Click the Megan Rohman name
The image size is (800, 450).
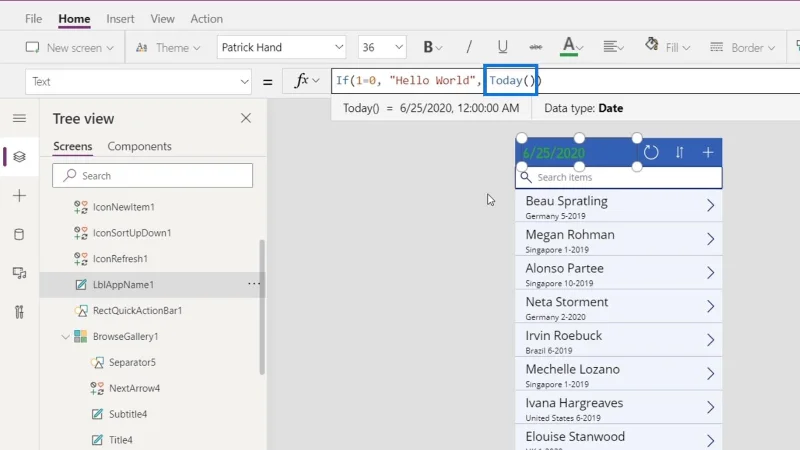click(570, 235)
